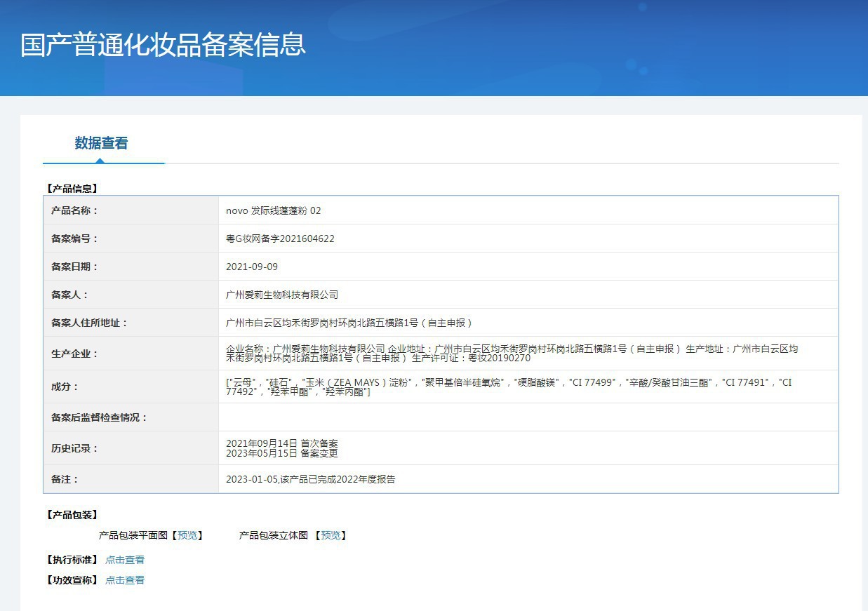Select 备案人 value 广州爱莉生物科技有限公司

pyautogui.click(x=282, y=295)
